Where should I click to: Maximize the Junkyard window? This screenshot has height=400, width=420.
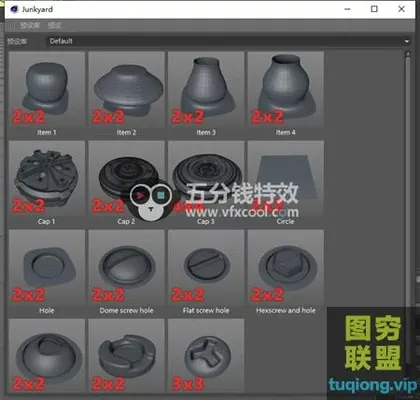[374, 9]
